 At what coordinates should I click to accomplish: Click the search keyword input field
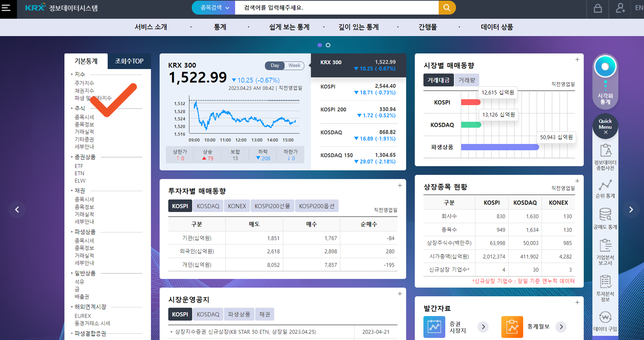[x=336, y=8]
